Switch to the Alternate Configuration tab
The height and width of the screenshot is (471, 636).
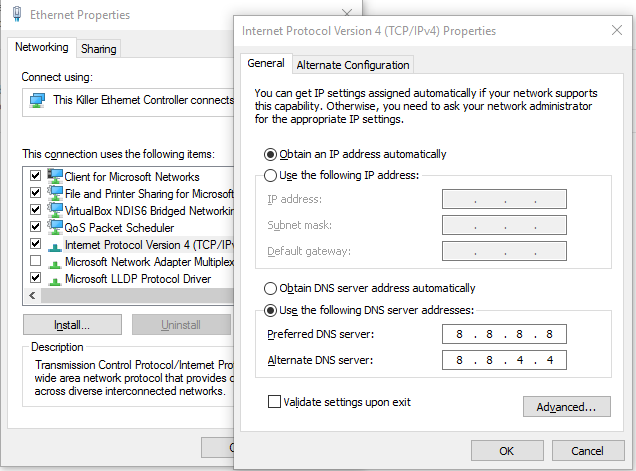(x=353, y=65)
